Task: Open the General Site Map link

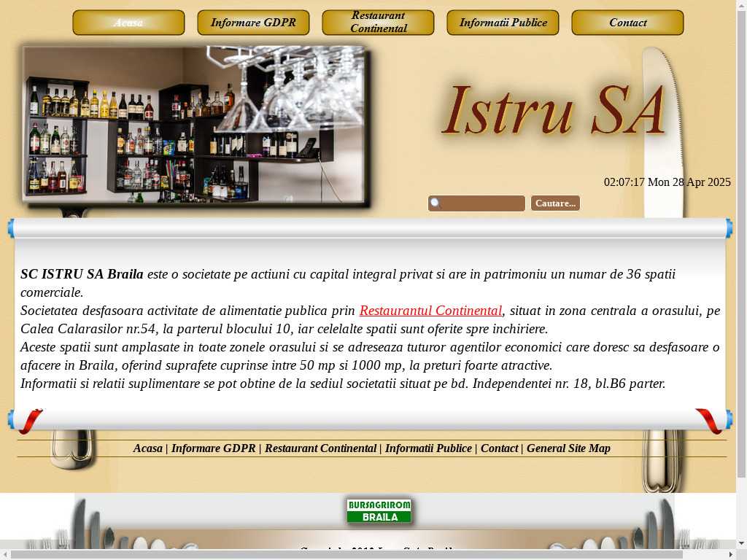Action: 568,448
